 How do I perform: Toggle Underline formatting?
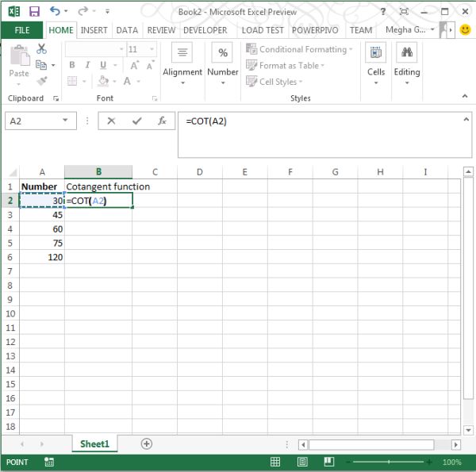(103, 65)
